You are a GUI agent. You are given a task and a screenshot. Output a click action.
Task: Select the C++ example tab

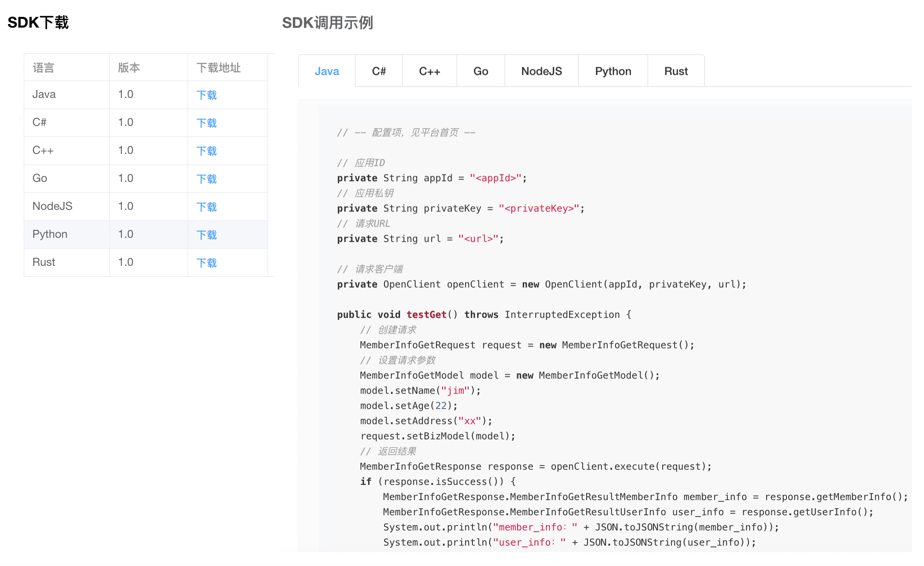tap(429, 71)
